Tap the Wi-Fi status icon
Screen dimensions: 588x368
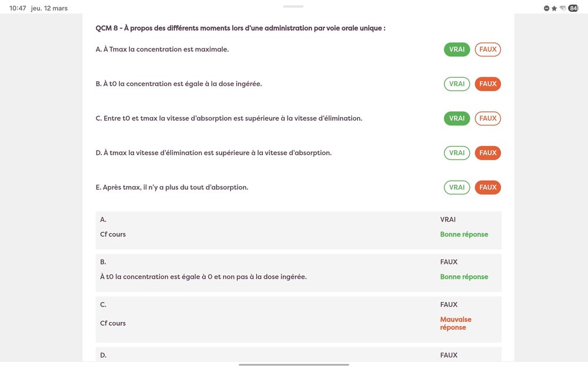click(564, 8)
